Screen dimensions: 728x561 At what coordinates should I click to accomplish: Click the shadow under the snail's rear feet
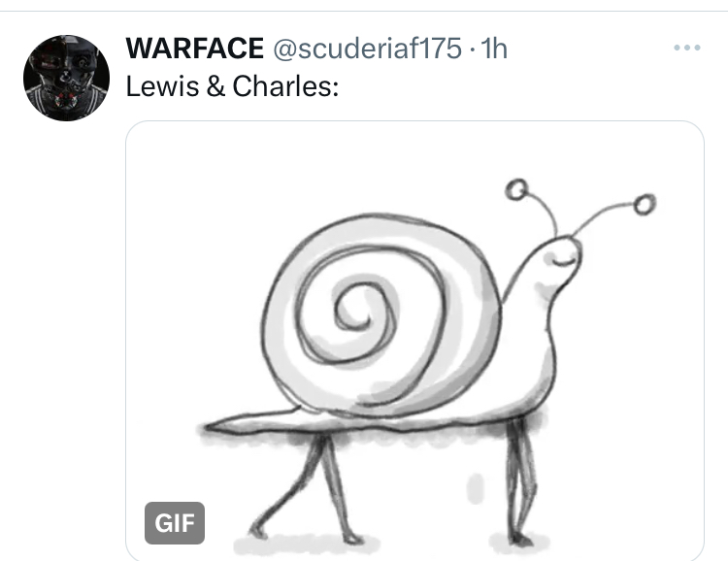point(307,545)
